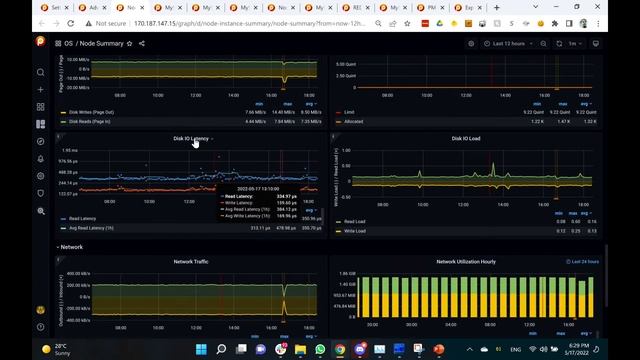Mark the Node Summary dashboard with the star
Viewport: 640px width, 360px height.
pyautogui.click(x=129, y=43)
